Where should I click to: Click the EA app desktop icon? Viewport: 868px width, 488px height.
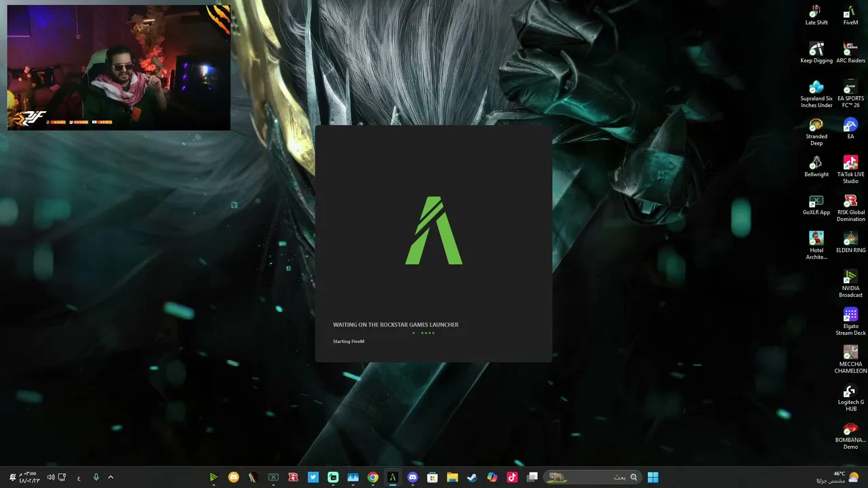[x=850, y=129]
